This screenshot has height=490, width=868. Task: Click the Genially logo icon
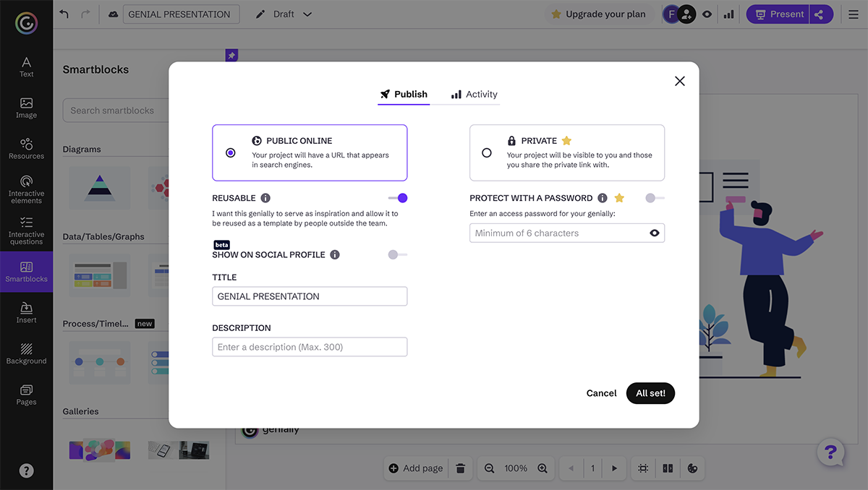click(x=26, y=23)
